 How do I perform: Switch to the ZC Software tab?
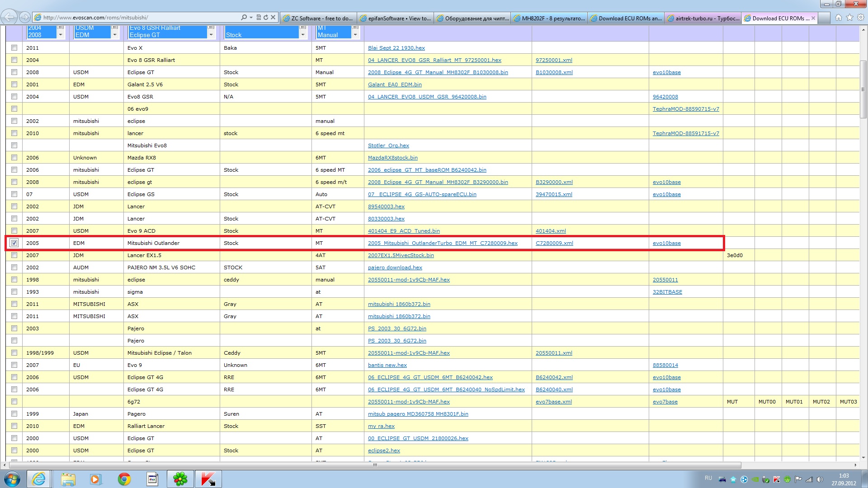pos(318,19)
